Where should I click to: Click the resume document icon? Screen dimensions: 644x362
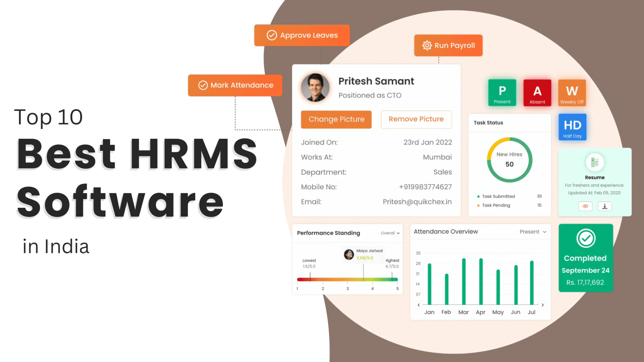point(594,162)
